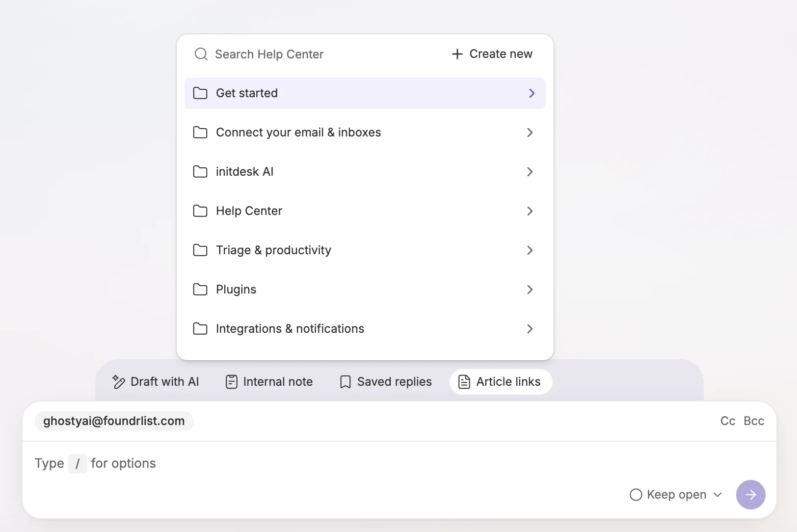Send the reply with the arrow button

pyautogui.click(x=751, y=495)
